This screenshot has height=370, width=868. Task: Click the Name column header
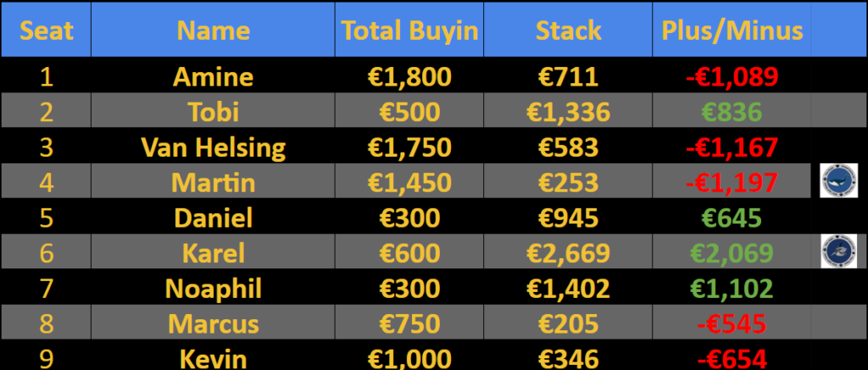point(214,31)
